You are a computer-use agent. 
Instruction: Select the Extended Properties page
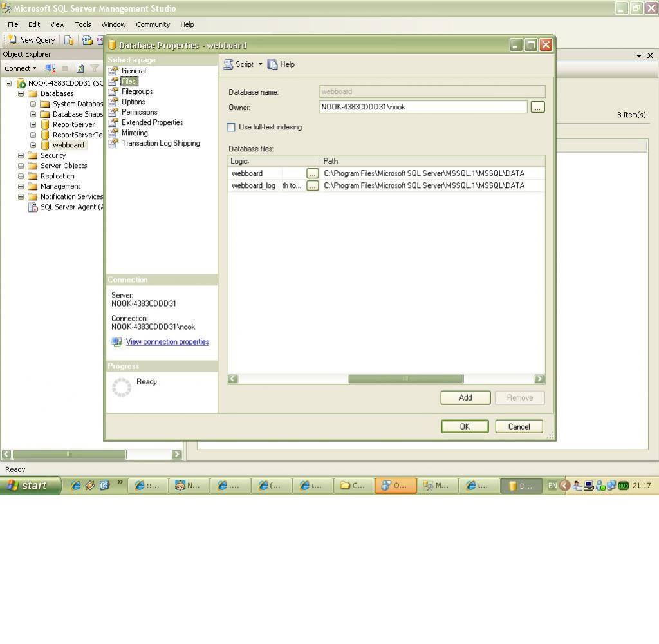152,122
